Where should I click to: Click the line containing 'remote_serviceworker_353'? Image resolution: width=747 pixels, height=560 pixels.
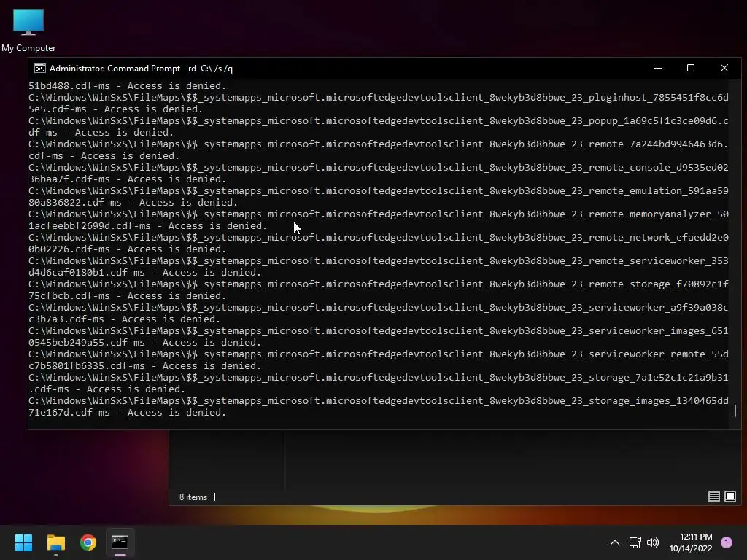[x=379, y=260]
